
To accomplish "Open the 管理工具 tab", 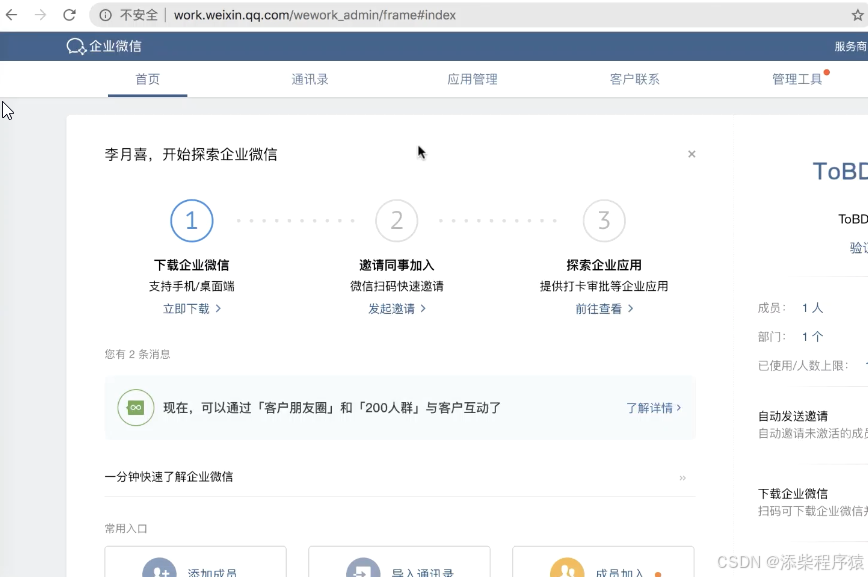I will click(797, 79).
